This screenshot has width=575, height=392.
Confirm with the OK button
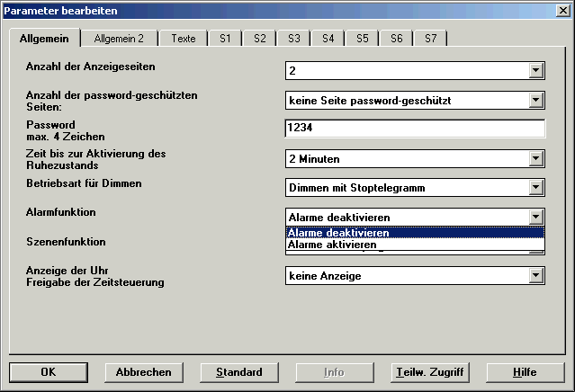(48, 372)
